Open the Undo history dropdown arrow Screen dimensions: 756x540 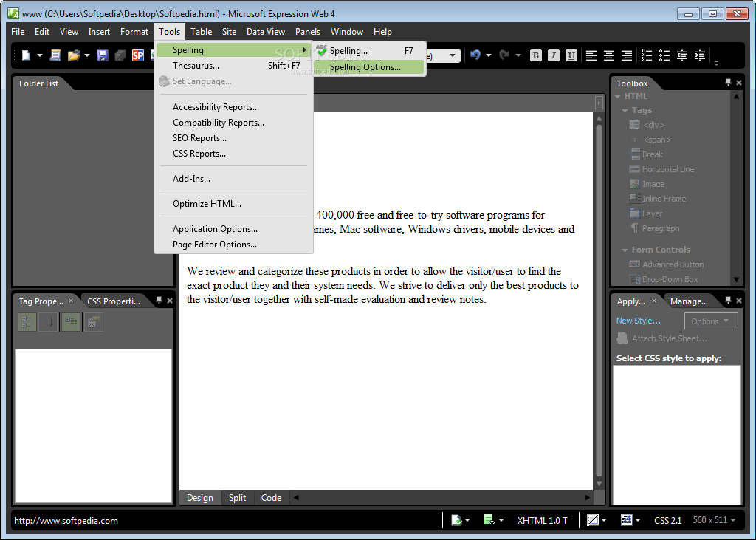pyautogui.click(x=489, y=55)
